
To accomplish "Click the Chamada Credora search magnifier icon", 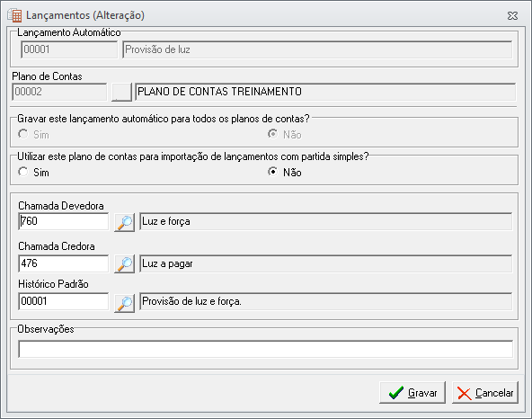I will tap(125, 263).
